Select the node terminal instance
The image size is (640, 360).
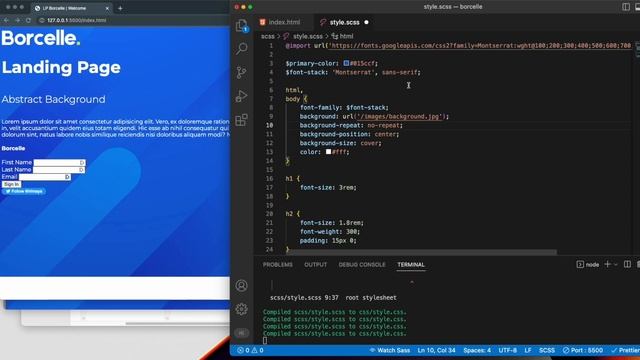(588, 265)
